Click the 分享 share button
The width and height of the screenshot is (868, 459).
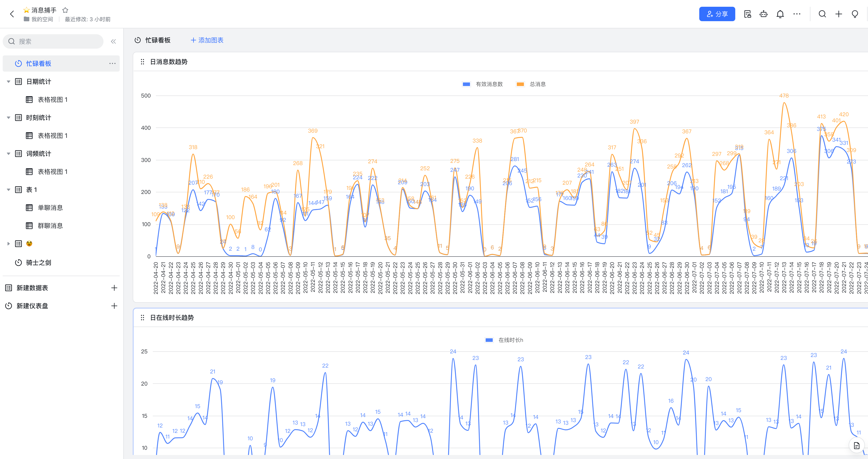click(x=717, y=14)
